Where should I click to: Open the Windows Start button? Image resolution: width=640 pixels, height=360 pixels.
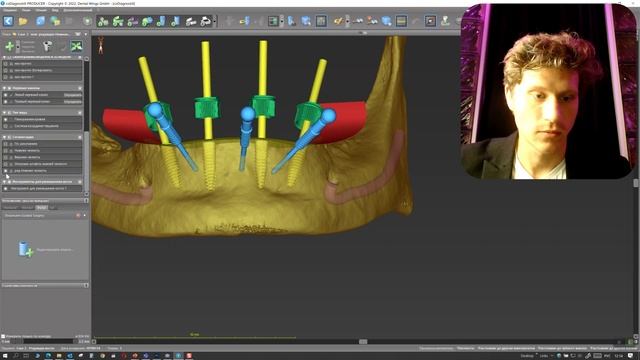(x=5, y=356)
